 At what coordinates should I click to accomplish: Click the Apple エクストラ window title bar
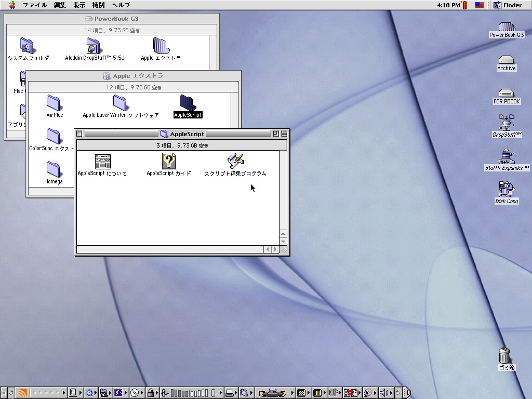pos(134,76)
